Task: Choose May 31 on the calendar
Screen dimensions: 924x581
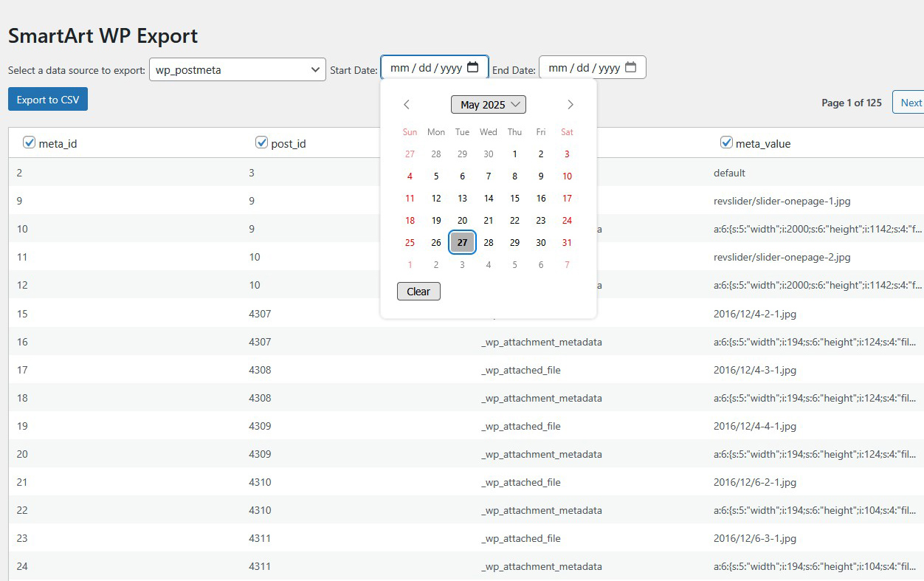Action: point(567,242)
